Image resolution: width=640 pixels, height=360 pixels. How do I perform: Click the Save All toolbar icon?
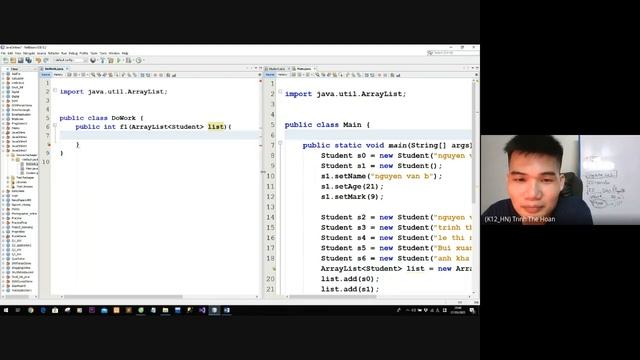(29, 60)
